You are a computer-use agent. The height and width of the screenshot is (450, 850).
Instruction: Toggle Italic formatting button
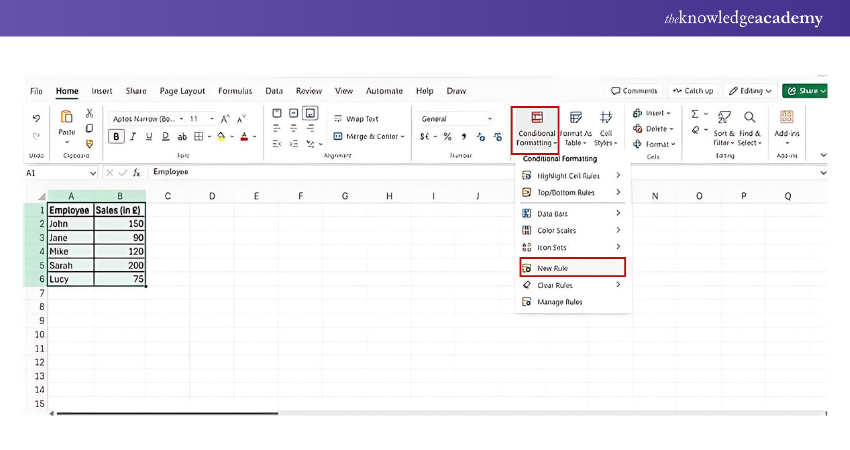133,137
